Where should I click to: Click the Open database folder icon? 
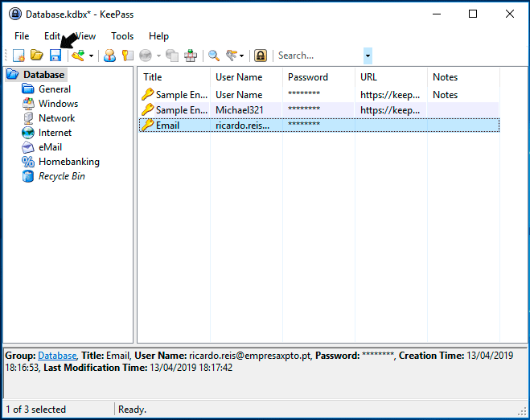pyautogui.click(x=37, y=56)
